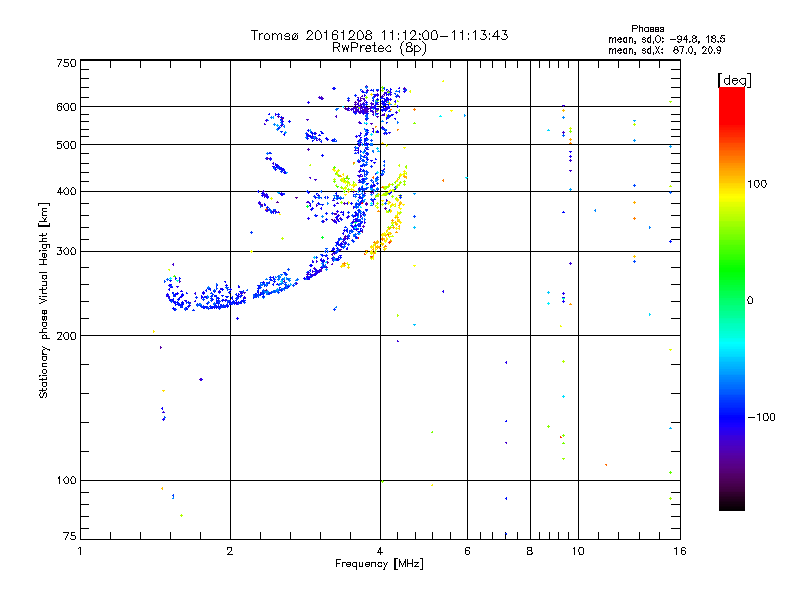Viewport: 800px width, 600px height.
Task: Click the x-axis tick label '6'
Action: (x=467, y=551)
